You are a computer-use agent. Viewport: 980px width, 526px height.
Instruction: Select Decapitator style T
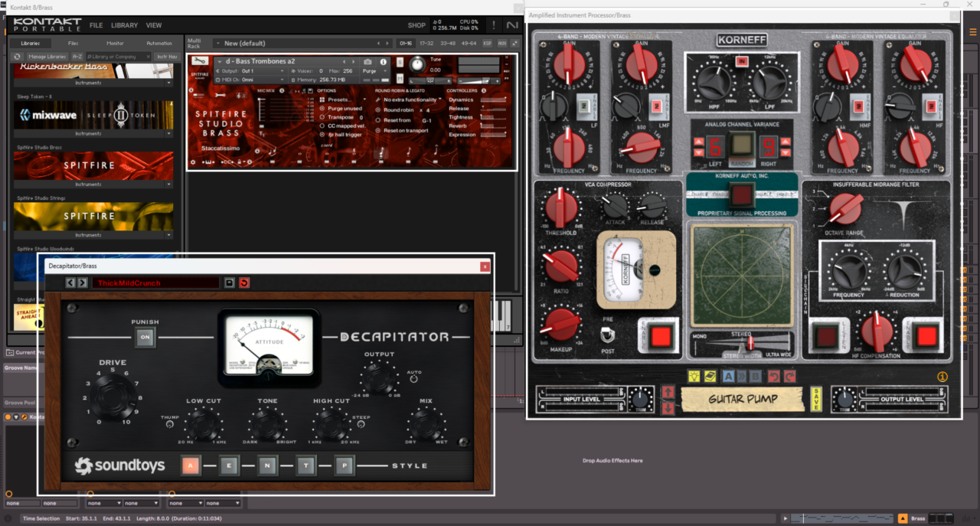305,465
